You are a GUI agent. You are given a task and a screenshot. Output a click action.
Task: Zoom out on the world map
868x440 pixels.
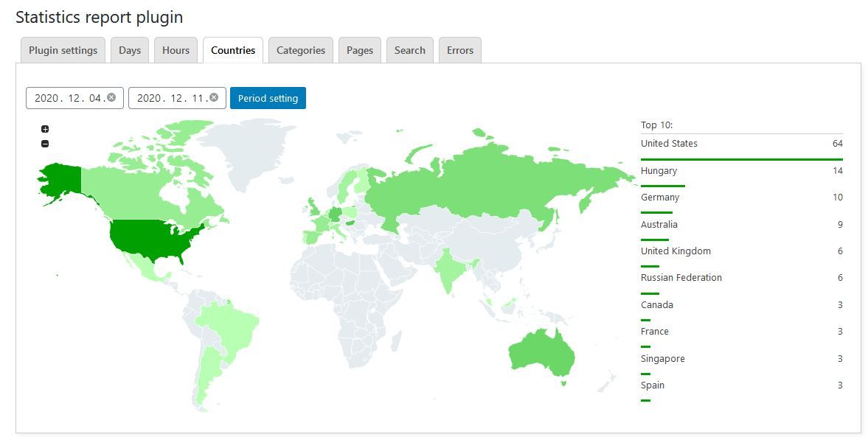45,144
